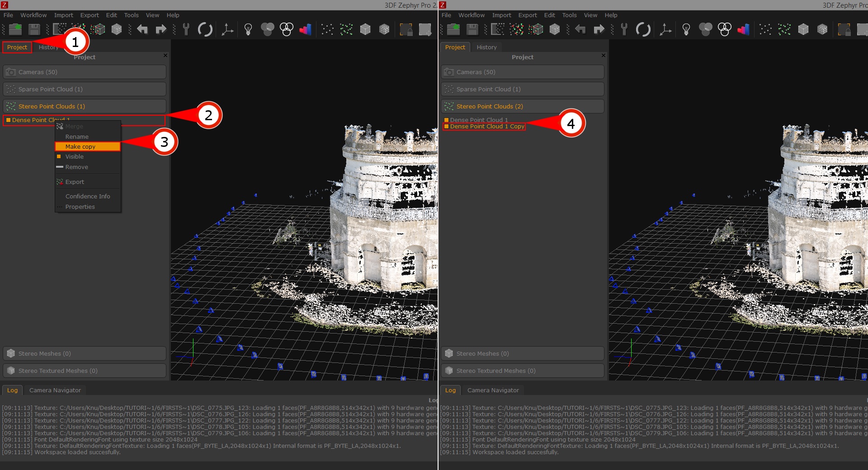The width and height of the screenshot is (868, 470).
Task: Switch to Project tab in left window
Action: [17, 47]
